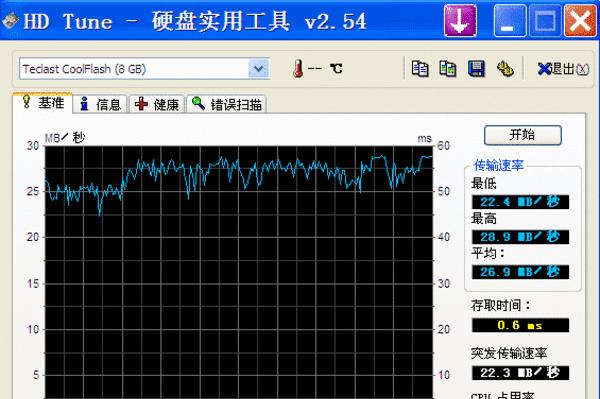Open the Teclast CoolFlash drive dropdown

pos(259,69)
